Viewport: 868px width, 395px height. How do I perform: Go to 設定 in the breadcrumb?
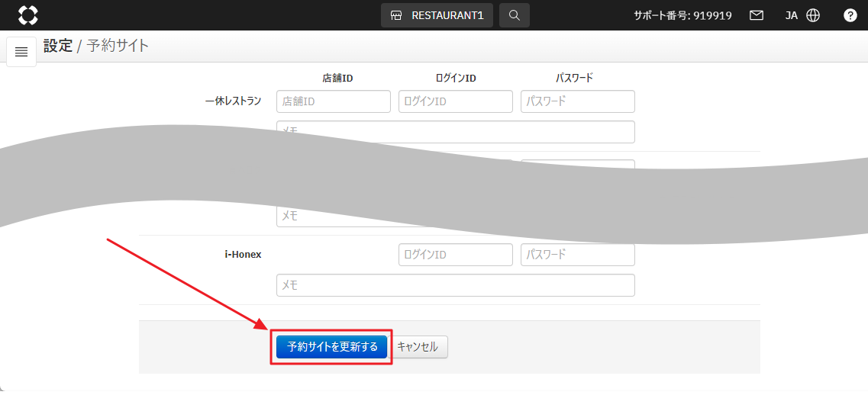tap(57, 46)
